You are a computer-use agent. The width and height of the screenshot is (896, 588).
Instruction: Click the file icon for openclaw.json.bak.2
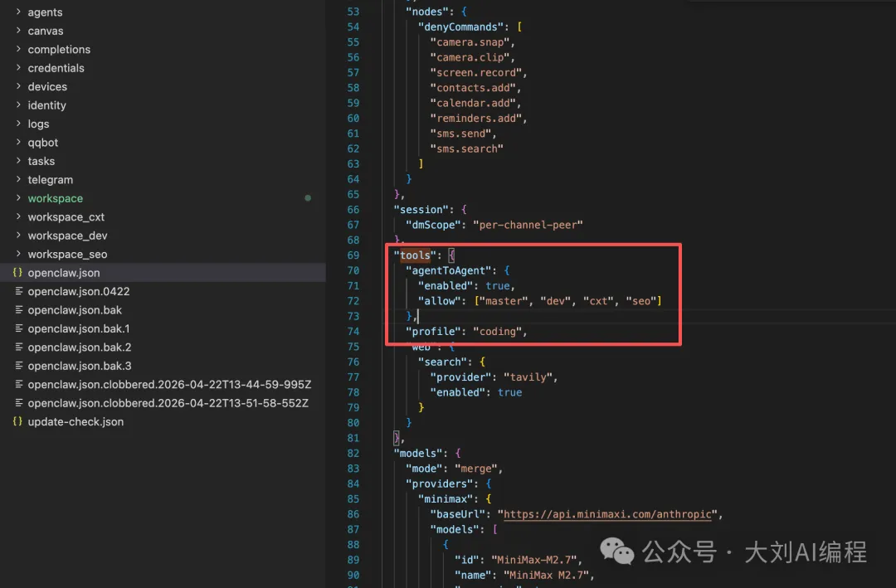tap(18, 347)
